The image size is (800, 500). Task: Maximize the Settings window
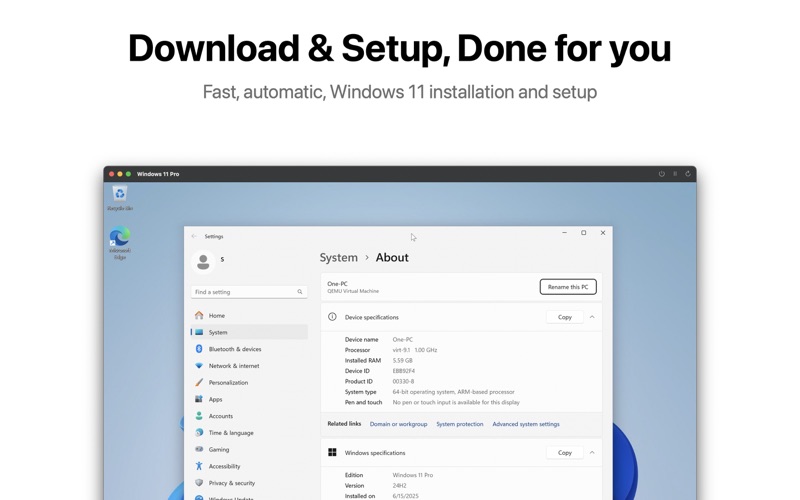(584, 233)
